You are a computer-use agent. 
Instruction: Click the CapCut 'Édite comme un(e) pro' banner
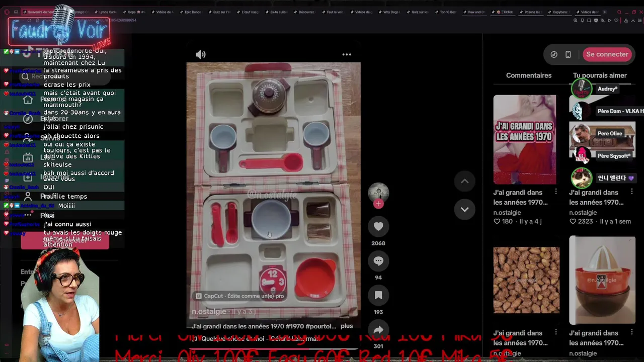[x=240, y=296]
